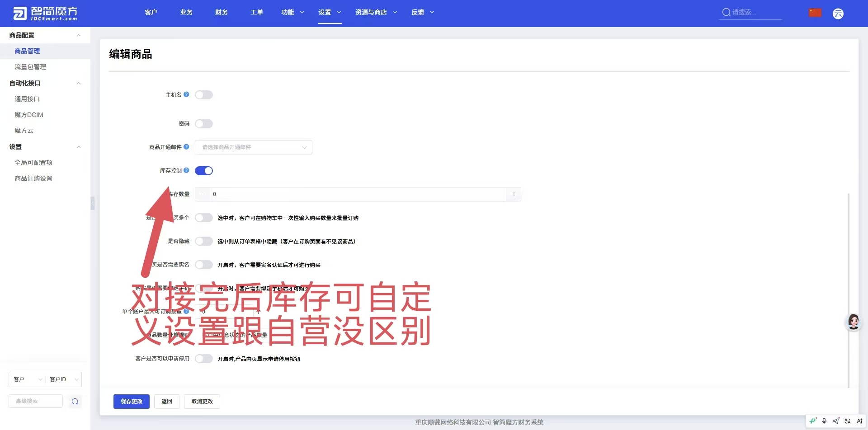The height and width of the screenshot is (430, 868).
Task: Click the help icon next to 商品开通邮件
Action: (186, 147)
